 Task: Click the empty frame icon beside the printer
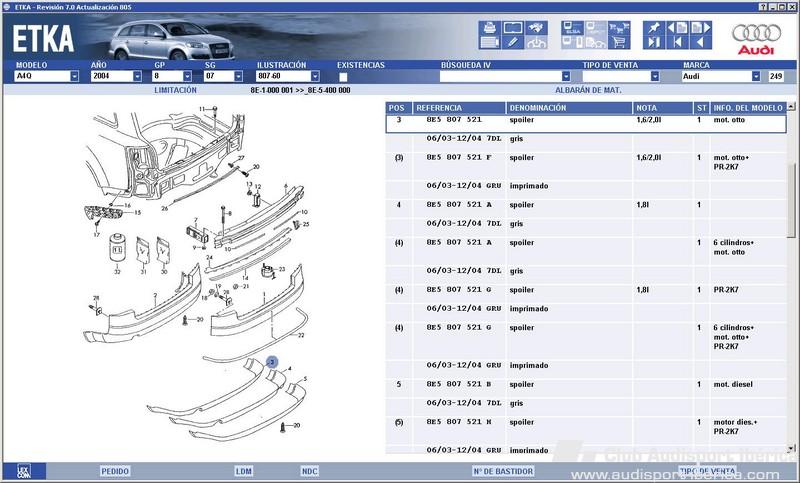click(x=512, y=28)
